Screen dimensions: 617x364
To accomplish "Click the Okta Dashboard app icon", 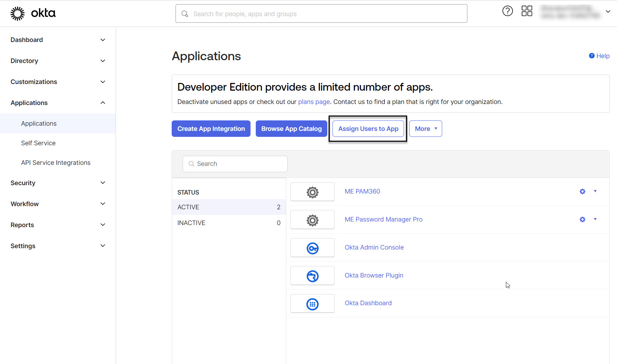I will [x=312, y=304].
